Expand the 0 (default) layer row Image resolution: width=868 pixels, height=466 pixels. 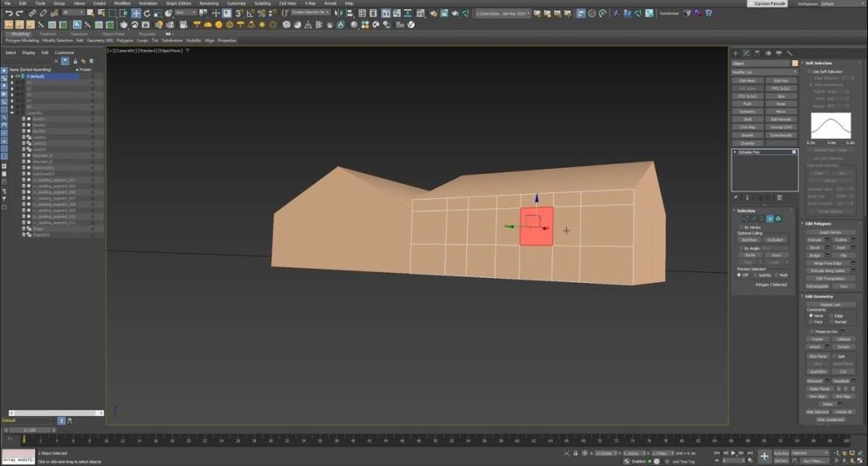click(12, 76)
